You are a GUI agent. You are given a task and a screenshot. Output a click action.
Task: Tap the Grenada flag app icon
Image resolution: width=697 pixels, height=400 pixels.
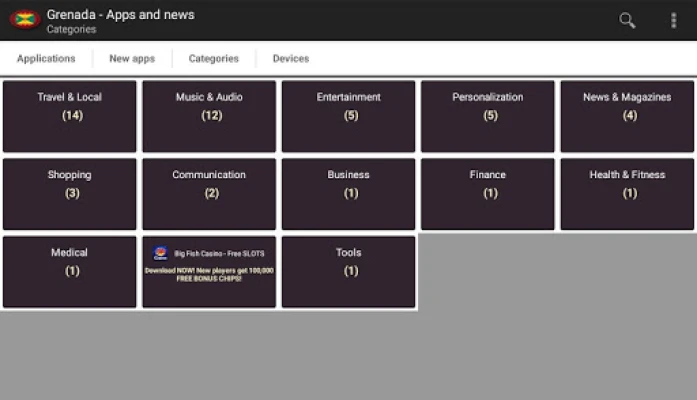click(25, 20)
